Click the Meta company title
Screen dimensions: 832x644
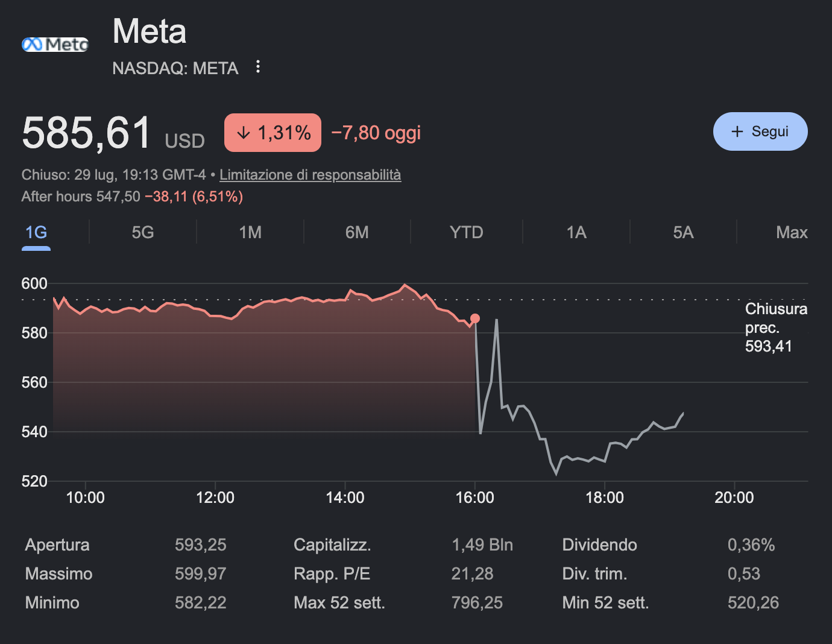click(x=150, y=31)
